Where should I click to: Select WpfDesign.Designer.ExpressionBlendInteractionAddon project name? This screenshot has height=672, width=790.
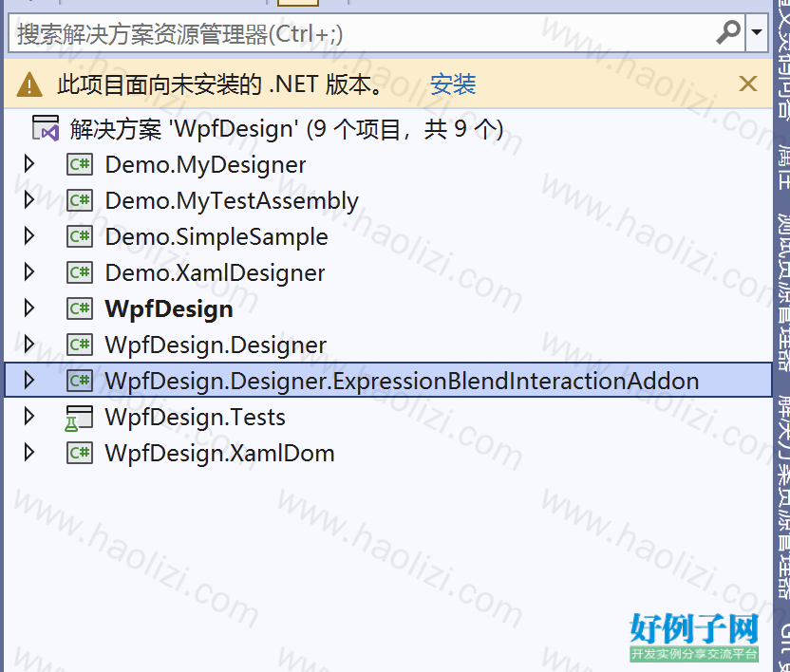tap(402, 382)
